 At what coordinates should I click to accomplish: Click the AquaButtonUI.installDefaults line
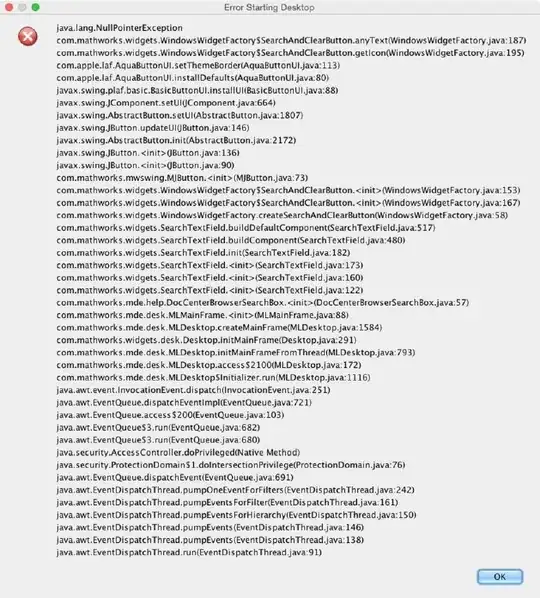click(193, 78)
